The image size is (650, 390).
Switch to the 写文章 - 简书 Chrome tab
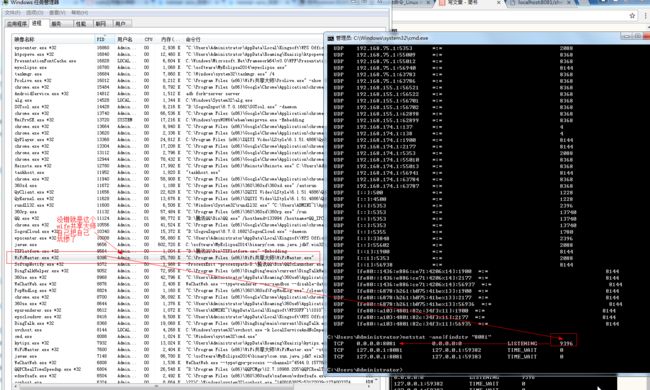[468, 2]
